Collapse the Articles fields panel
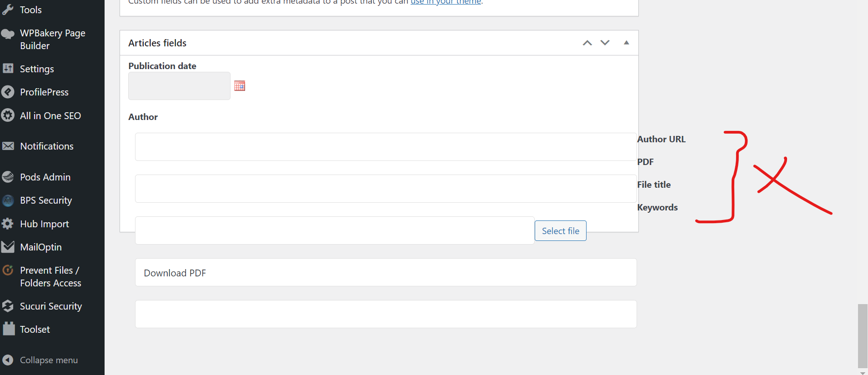 pos(626,42)
